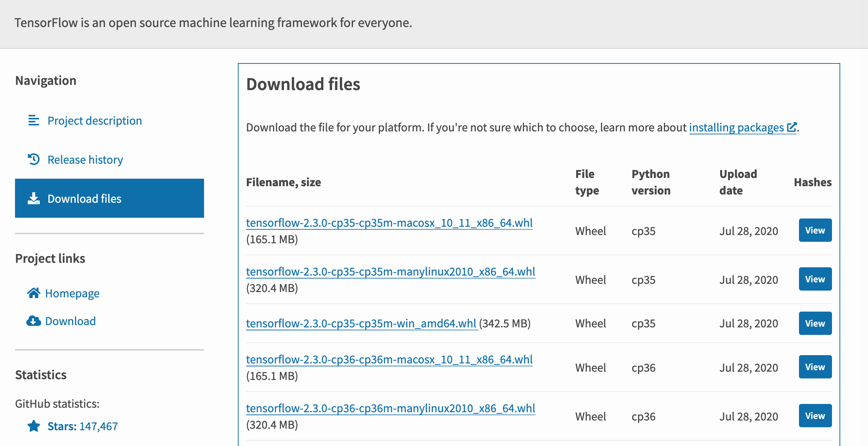Click the cloud Download icon
868x446 pixels.
tap(34, 321)
